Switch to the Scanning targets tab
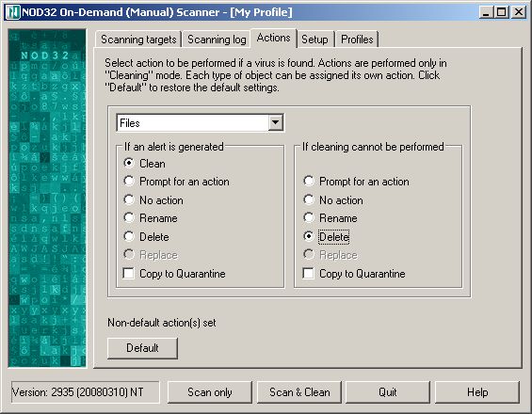Image resolution: width=532 pixels, height=414 pixels. [x=138, y=40]
